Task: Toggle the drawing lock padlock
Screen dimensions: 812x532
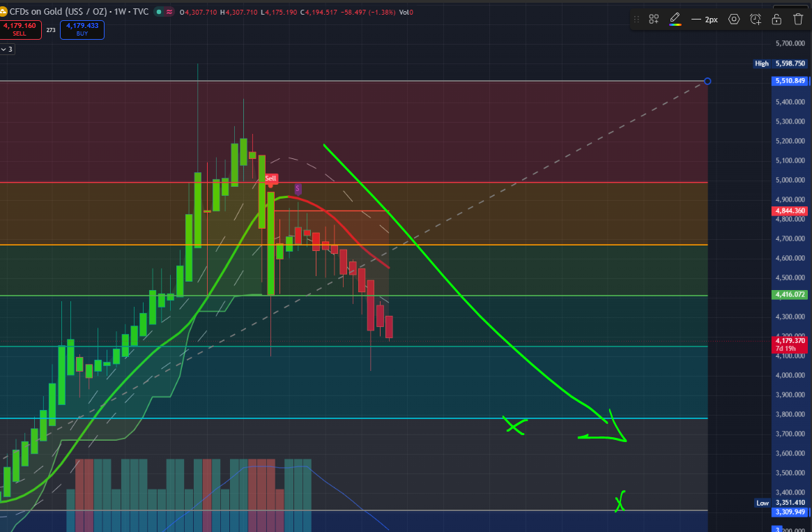Action: tap(776, 19)
